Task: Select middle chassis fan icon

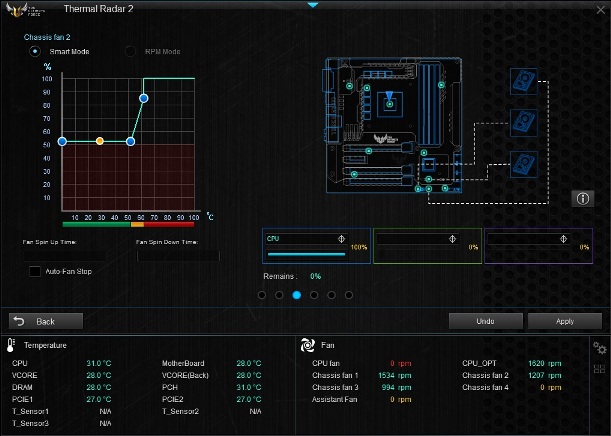Action: (x=524, y=123)
